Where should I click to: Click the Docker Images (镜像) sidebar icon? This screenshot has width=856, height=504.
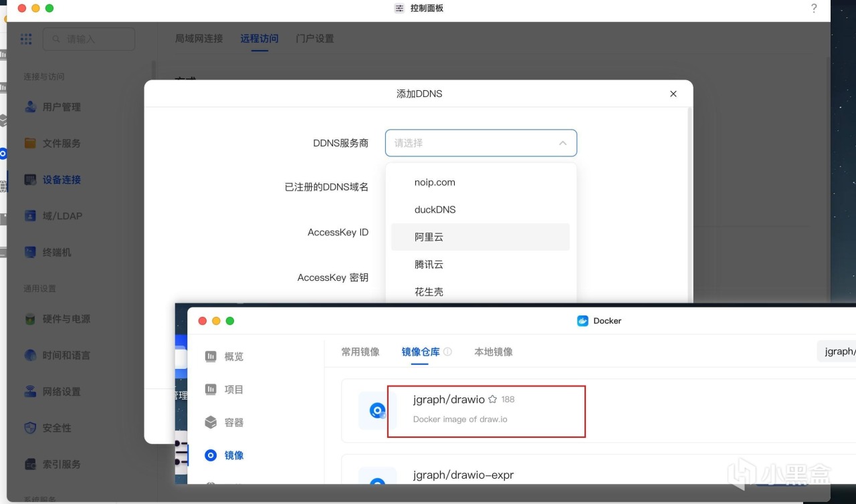coord(211,455)
